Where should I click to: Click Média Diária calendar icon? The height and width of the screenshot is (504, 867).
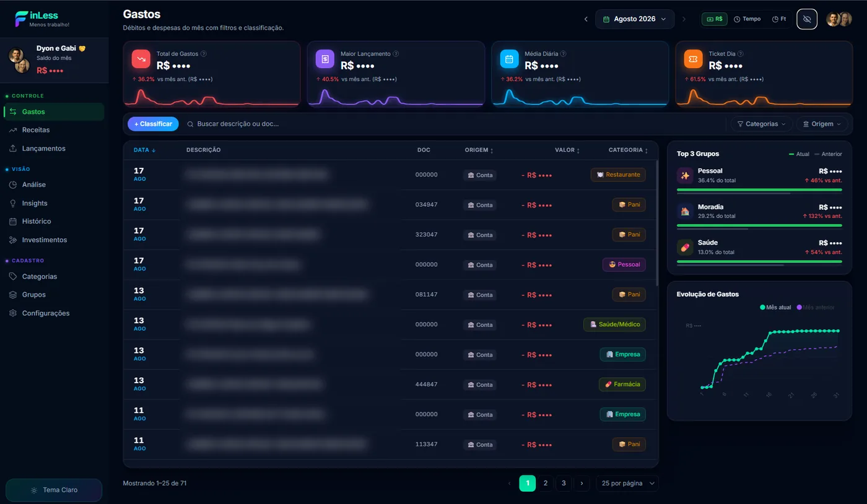[509, 59]
